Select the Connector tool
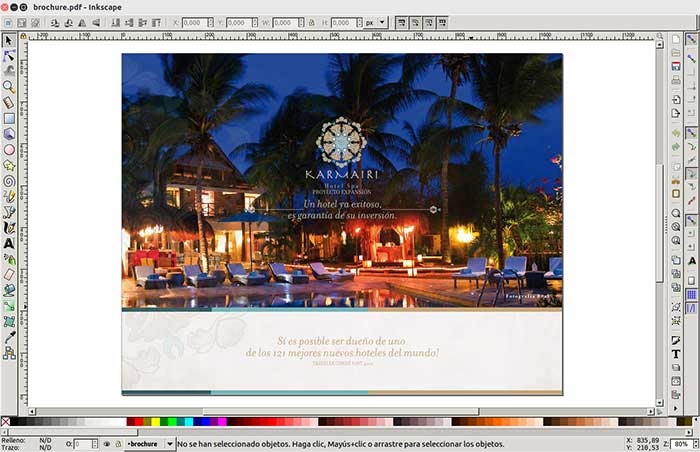 [x=8, y=353]
